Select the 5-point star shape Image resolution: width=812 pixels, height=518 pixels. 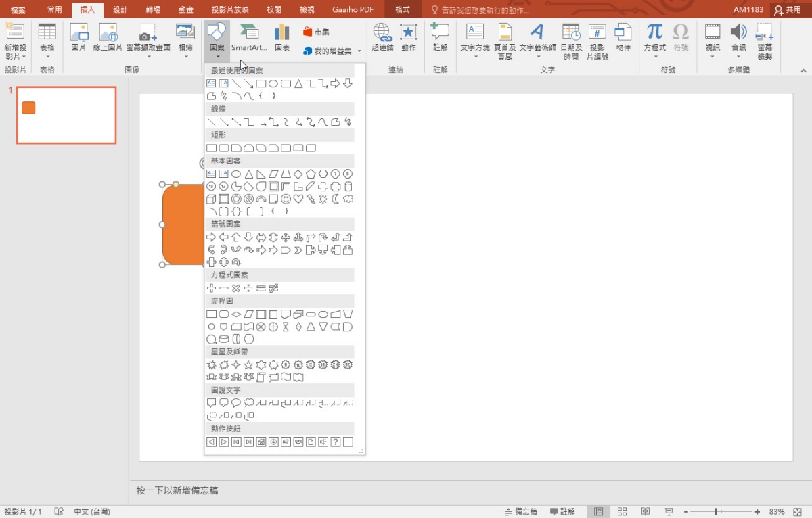[248, 365]
